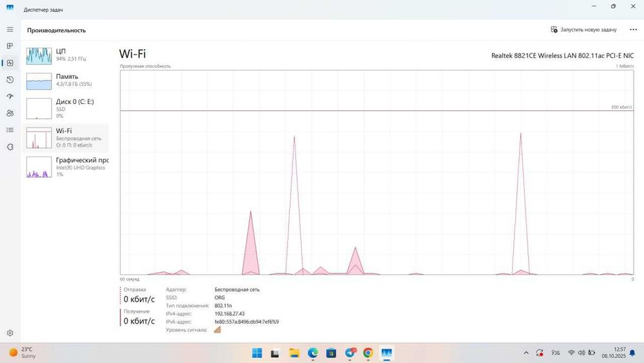This screenshot has width=644, height=363.
Task: Open the Wi-Fi network tray icon
Action: (x=571, y=353)
